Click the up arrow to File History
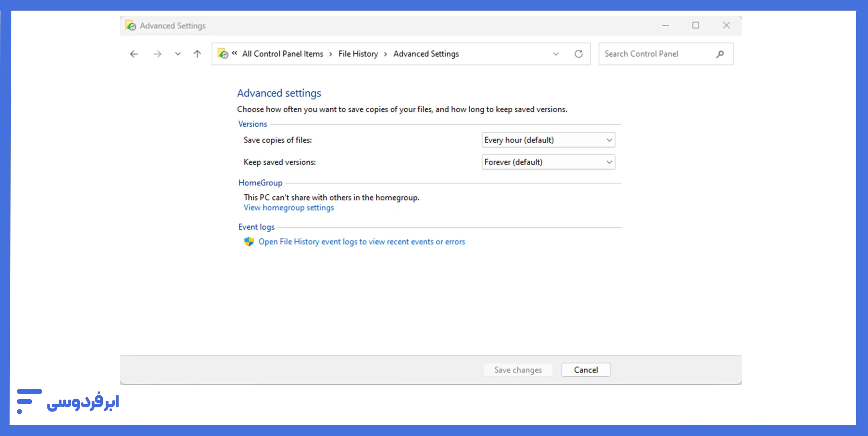868x436 pixels. (x=197, y=54)
